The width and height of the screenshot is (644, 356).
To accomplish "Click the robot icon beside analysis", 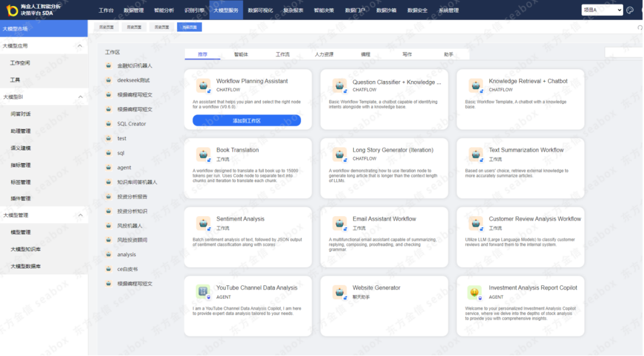I will point(108,254).
